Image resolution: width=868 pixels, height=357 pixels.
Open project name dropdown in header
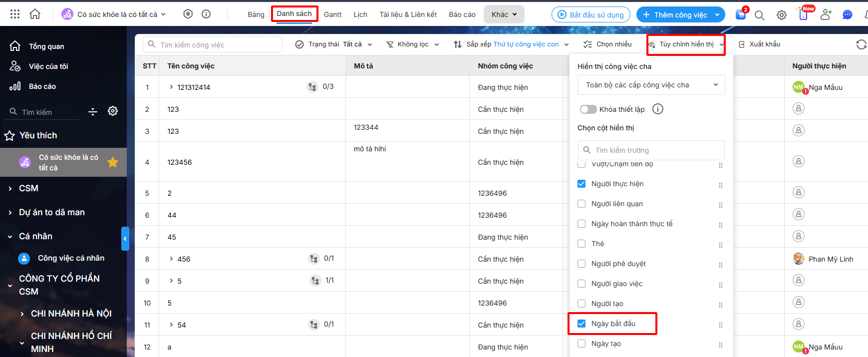114,14
